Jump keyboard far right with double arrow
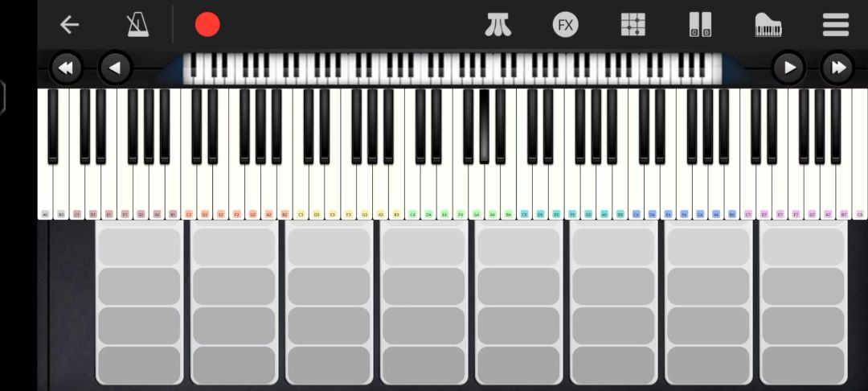Viewport: 868px width, 391px height. pyautogui.click(x=837, y=68)
